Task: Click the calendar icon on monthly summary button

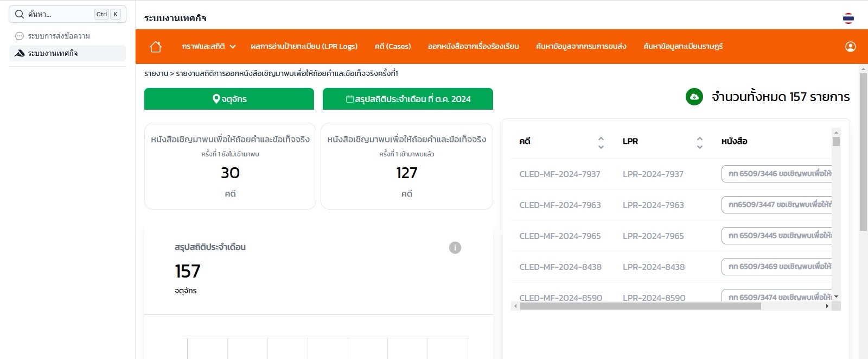Action: coord(350,99)
